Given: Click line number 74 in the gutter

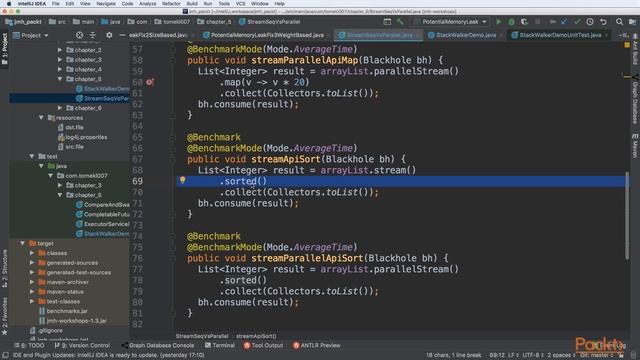Looking at the screenshot, I should (x=138, y=236).
